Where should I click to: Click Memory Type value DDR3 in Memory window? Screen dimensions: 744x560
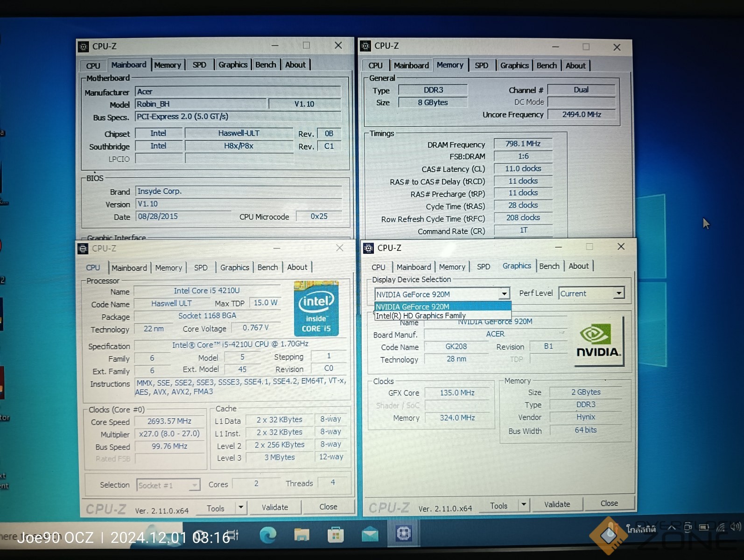[x=434, y=90]
